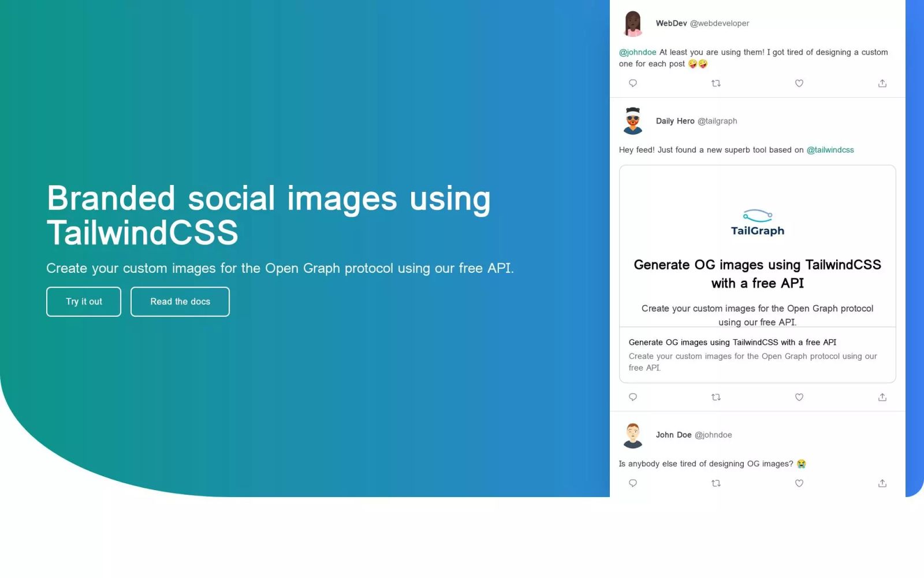Reply to the WebDev tweet
Viewport: 924px width, 578px height.
point(633,83)
